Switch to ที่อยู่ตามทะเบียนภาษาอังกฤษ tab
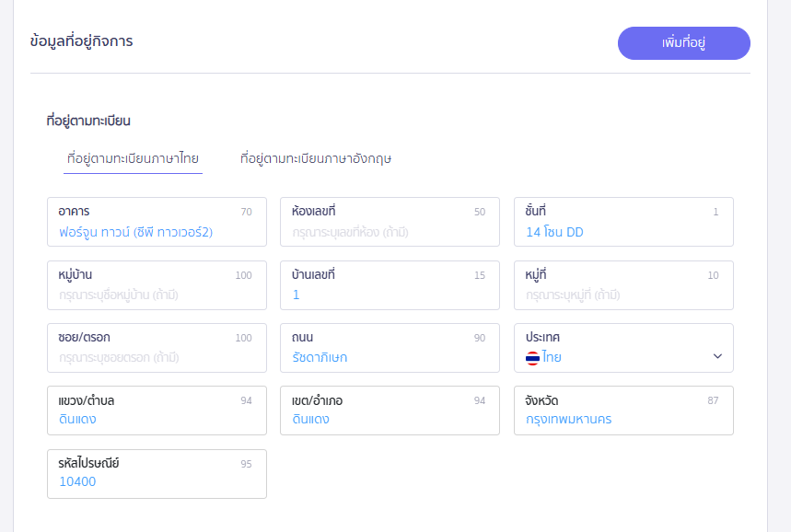The height and width of the screenshot is (532, 791). (x=316, y=158)
